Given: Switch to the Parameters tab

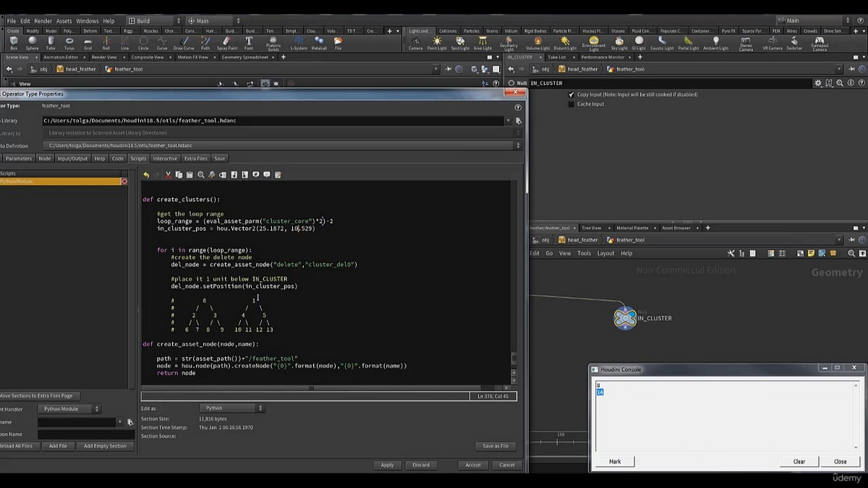Looking at the screenshot, I should (18, 158).
